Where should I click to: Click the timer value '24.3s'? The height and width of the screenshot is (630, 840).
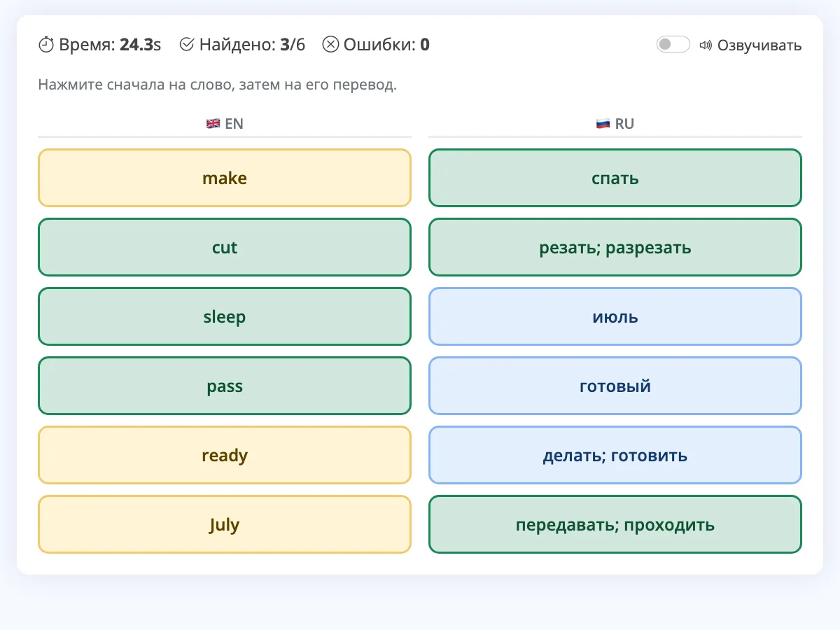[141, 45]
